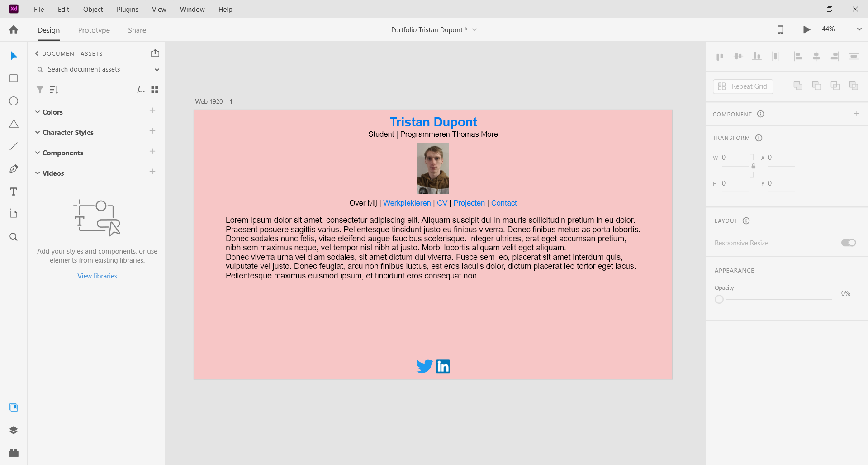This screenshot has height=465, width=868.
Task: Select the Polygon tool
Action: tap(14, 124)
